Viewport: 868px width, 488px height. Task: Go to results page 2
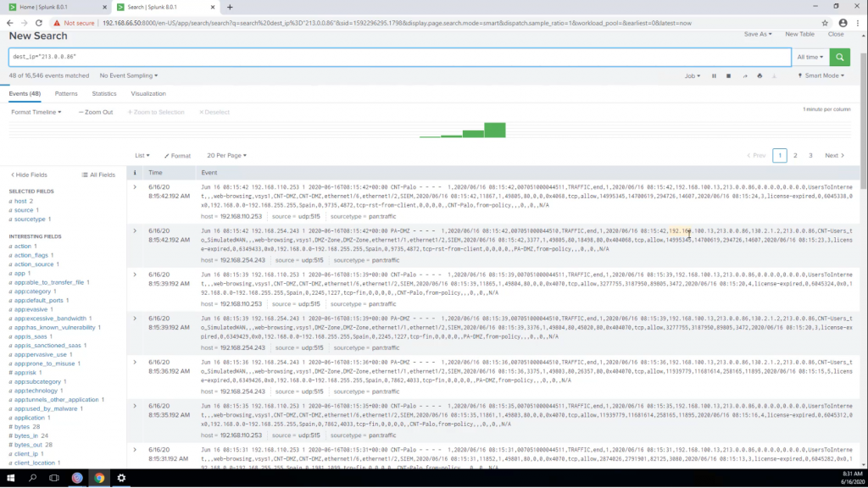[795, 156]
